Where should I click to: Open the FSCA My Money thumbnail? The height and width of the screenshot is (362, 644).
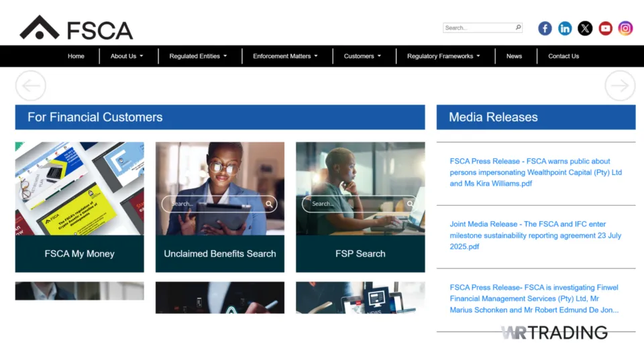(x=79, y=188)
